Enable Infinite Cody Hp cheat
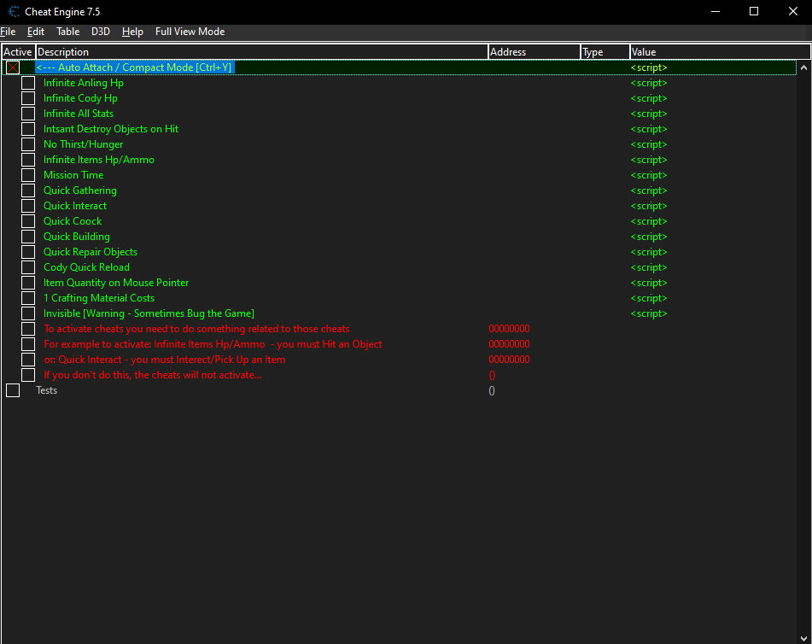The width and height of the screenshot is (812, 644). (x=28, y=98)
